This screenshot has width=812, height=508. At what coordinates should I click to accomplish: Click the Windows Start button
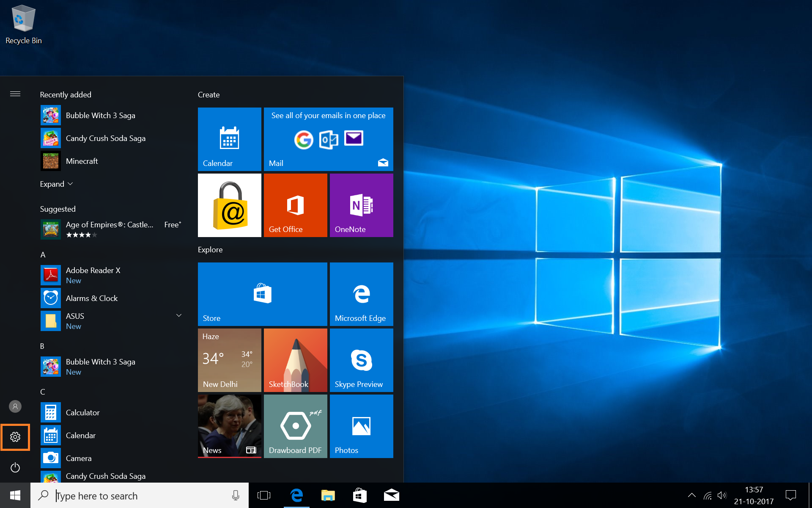(x=15, y=495)
